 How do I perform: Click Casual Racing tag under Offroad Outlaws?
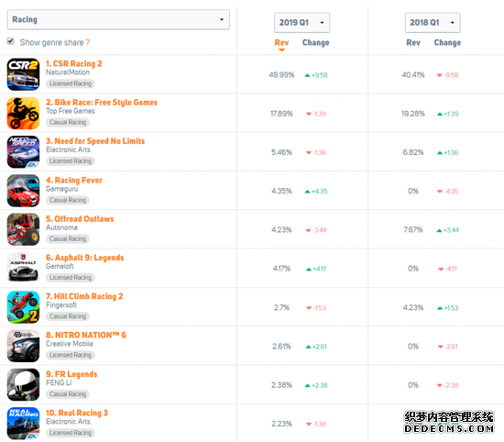(x=68, y=238)
